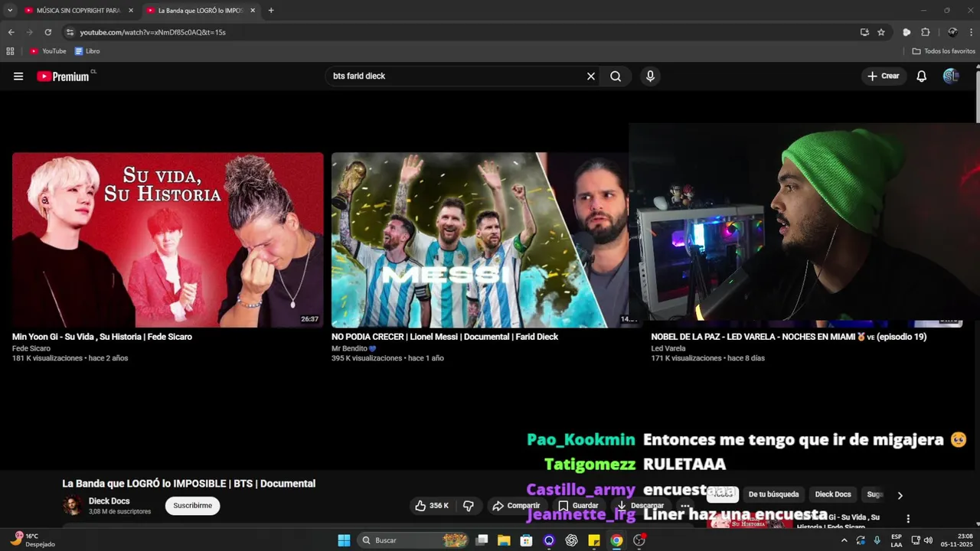View site information icon in address bar
The height and width of the screenshot is (551, 980).
click(x=70, y=32)
